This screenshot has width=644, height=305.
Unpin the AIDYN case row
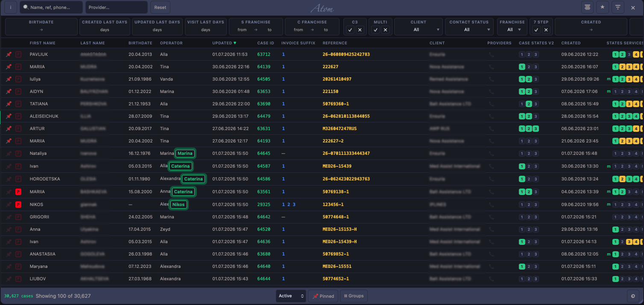(9, 92)
